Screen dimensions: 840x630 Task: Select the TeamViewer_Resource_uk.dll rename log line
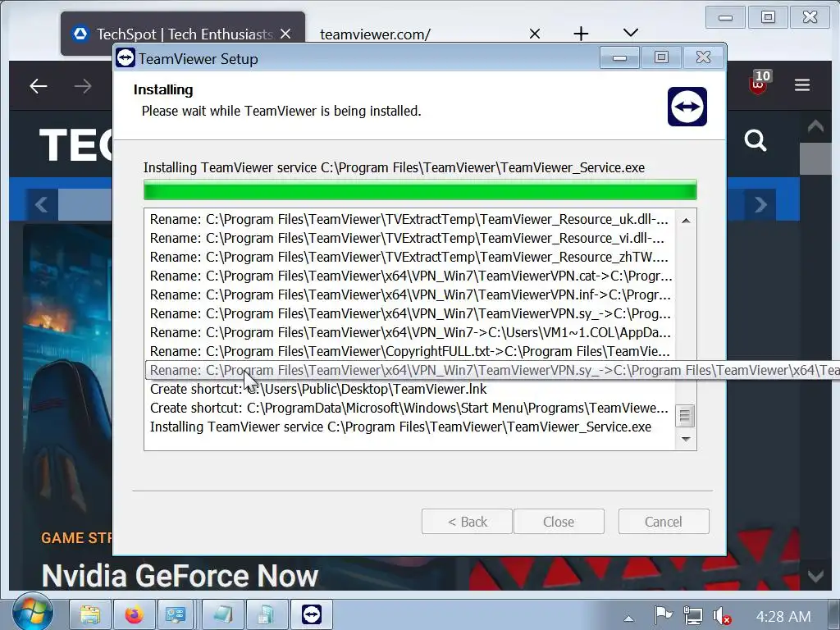pos(409,219)
